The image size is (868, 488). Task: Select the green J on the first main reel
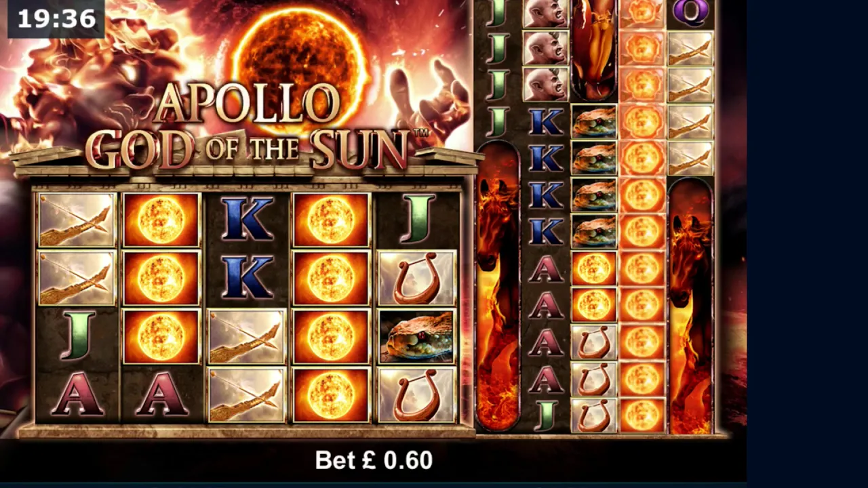[x=77, y=336]
